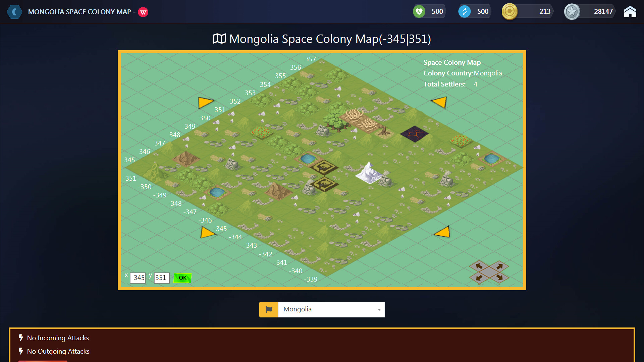The width and height of the screenshot is (644, 362).
Task: Pan map using the northwest compass arrow
Action: [479, 266]
